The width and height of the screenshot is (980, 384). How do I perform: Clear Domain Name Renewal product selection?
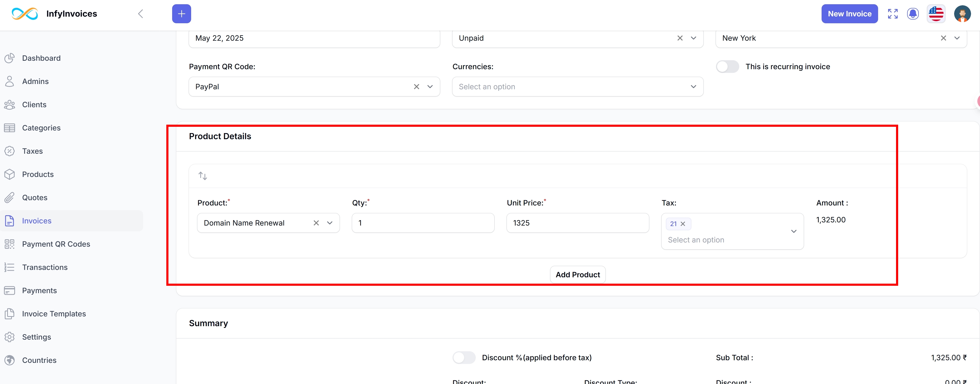click(316, 223)
